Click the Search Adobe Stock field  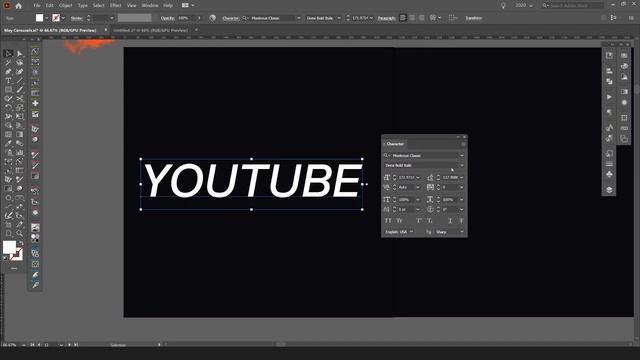click(573, 6)
